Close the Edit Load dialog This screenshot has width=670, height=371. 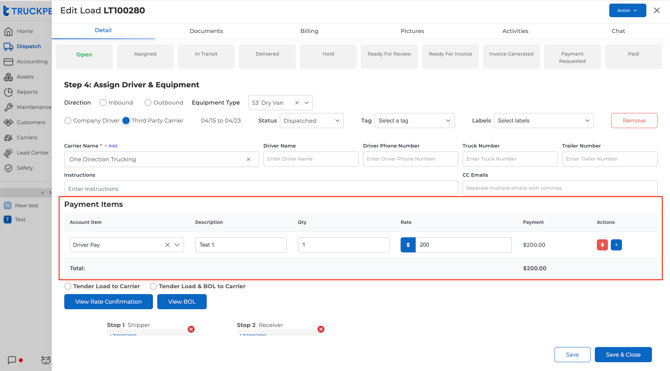click(x=657, y=10)
